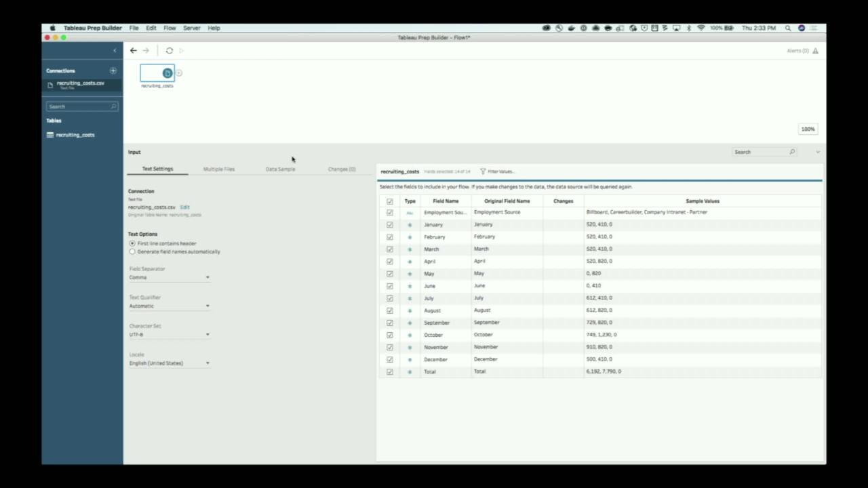Uncheck the February field checkbox
Screen dimensions: 868x488
(390, 237)
